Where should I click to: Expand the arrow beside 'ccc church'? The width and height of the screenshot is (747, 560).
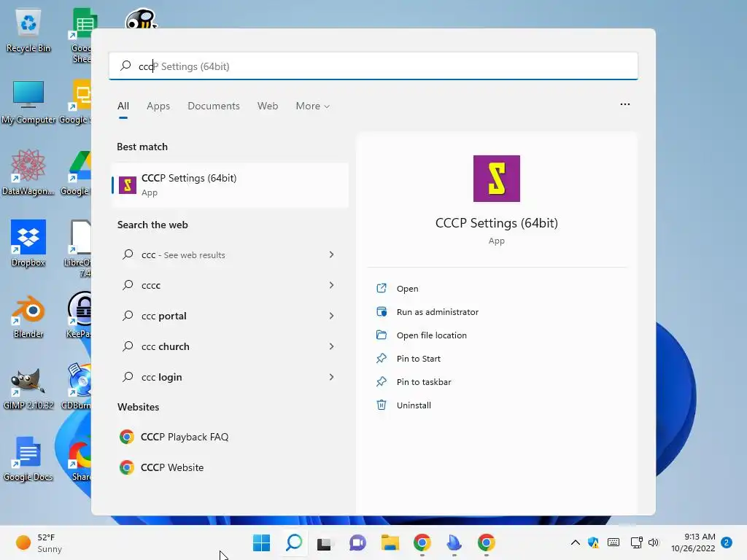click(x=332, y=346)
